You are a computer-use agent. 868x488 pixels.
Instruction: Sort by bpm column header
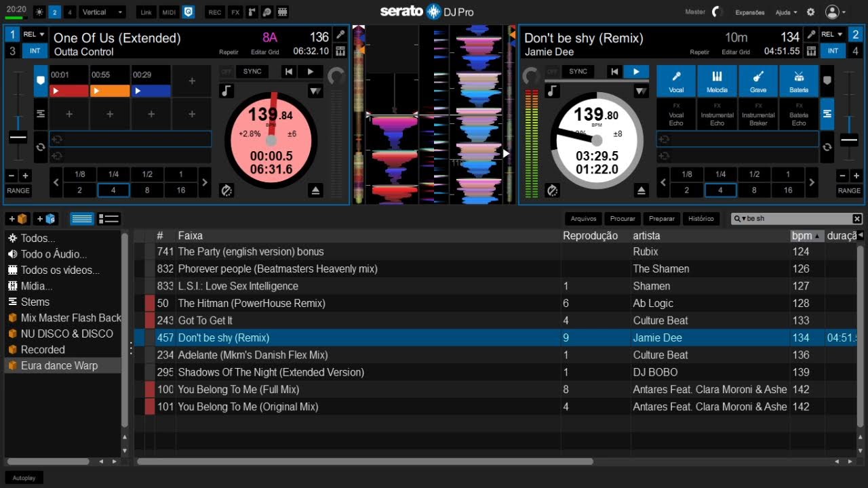pyautogui.click(x=807, y=236)
